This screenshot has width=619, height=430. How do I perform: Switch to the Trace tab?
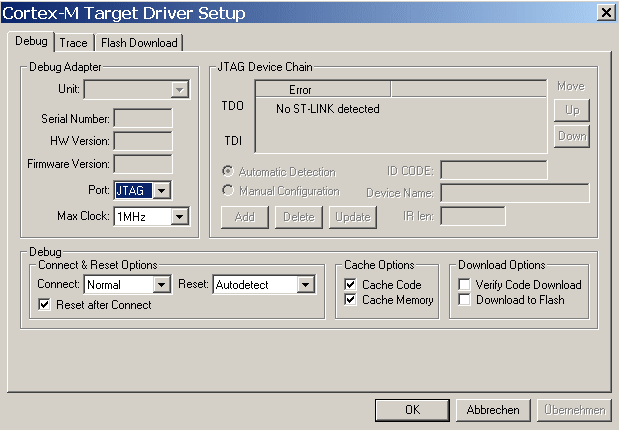point(73,43)
